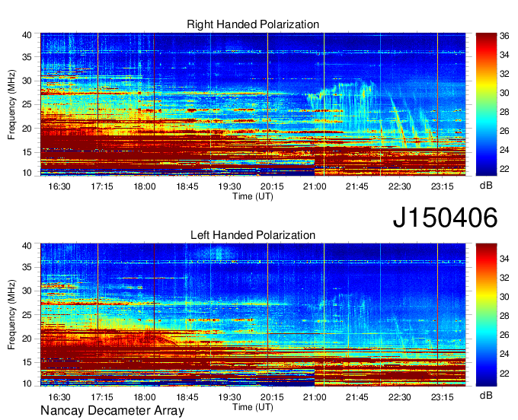Click the 23:15 time tick of upper plot

pyautogui.click(x=442, y=186)
